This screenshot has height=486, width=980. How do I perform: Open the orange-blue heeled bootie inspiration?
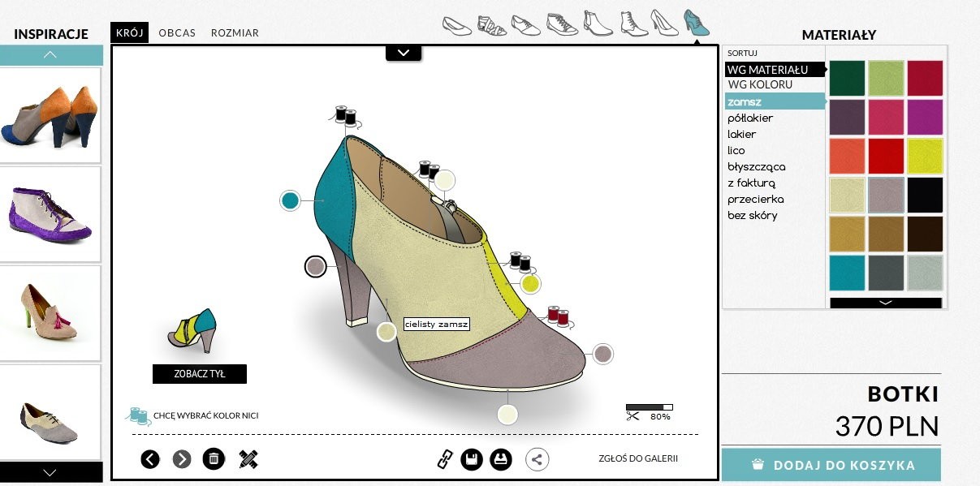[x=50, y=114]
